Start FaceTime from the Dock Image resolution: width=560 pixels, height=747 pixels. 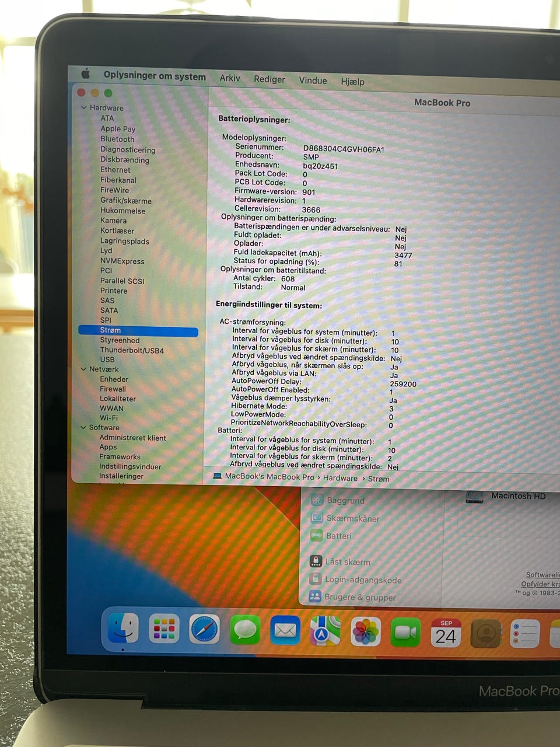405,633
